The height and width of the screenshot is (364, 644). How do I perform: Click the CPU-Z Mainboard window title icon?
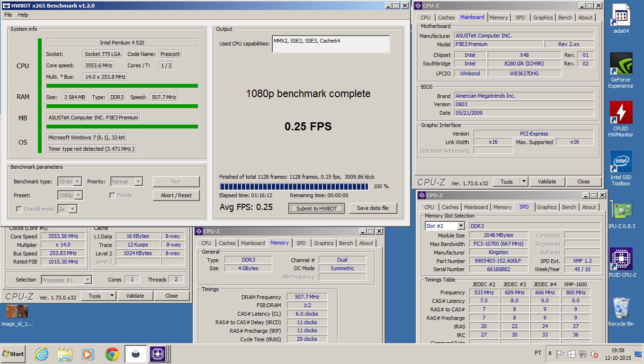[418, 6]
